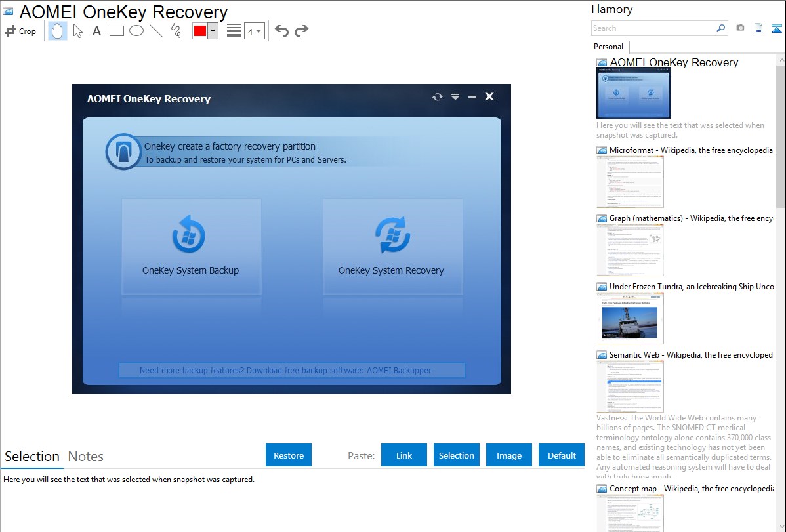The width and height of the screenshot is (786, 532).
Task: Activate the hand pan tool
Action: click(57, 31)
